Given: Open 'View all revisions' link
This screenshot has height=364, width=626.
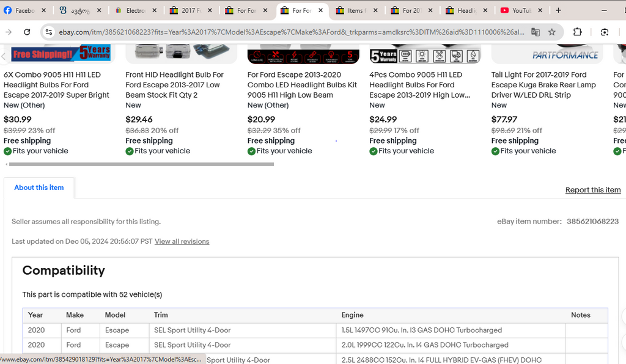Looking at the screenshot, I should pyautogui.click(x=182, y=242).
